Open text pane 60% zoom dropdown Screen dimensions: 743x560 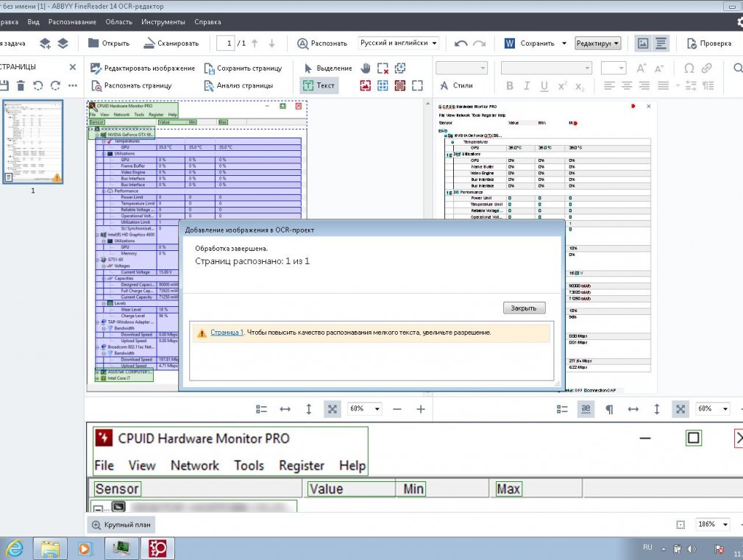pyautogui.click(x=713, y=408)
